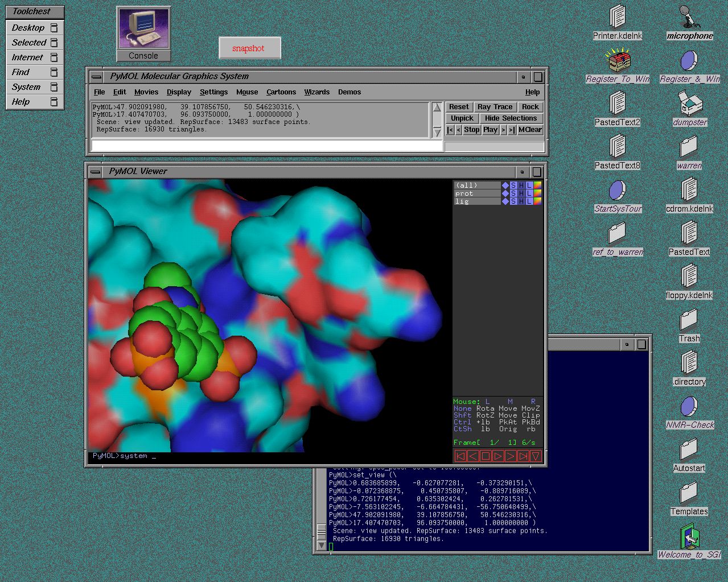
Task: Click the Reset button
Action: [x=459, y=107]
